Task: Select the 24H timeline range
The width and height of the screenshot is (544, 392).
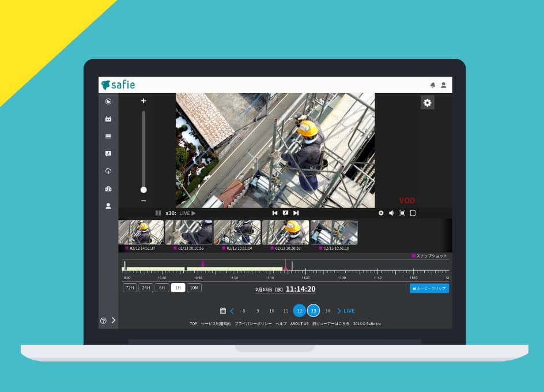Action: [146, 288]
